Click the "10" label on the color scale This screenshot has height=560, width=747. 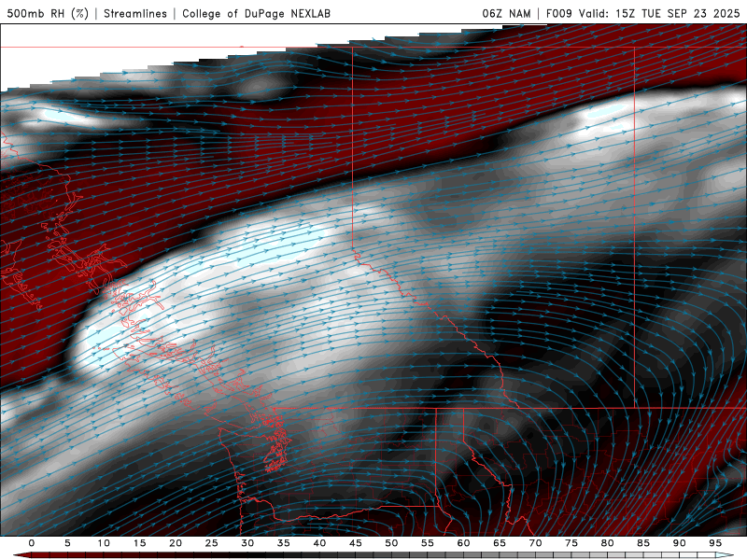(104, 543)
